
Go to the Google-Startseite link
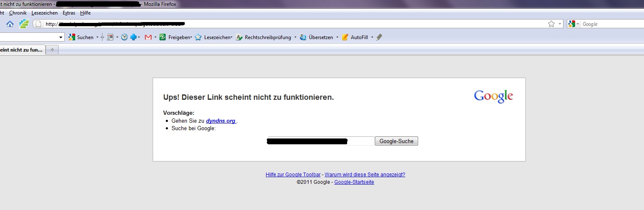pyautogui.click(x=354, y=182)
